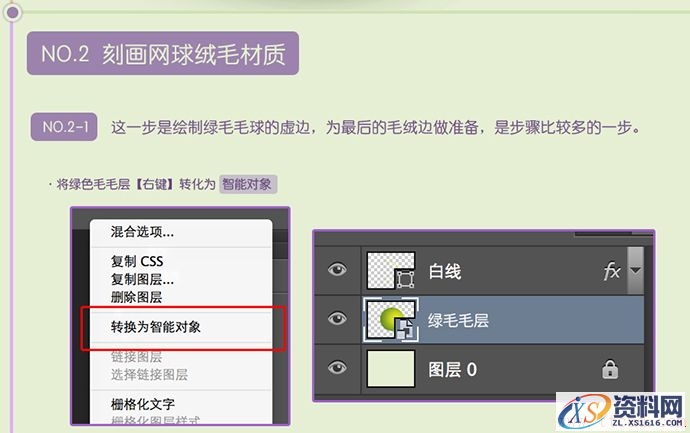
Task: Choose 转换为智能对象 menu entry
Action: tap(156, 327)
